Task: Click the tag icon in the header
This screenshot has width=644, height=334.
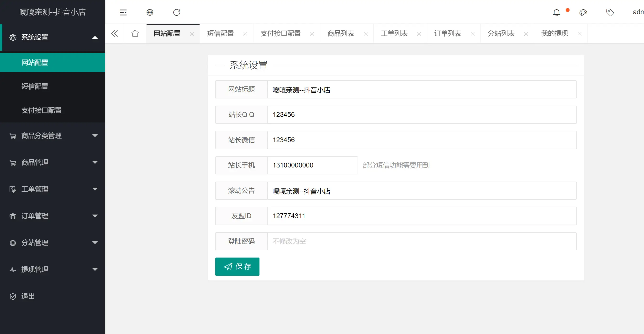Action: [610, 12]
